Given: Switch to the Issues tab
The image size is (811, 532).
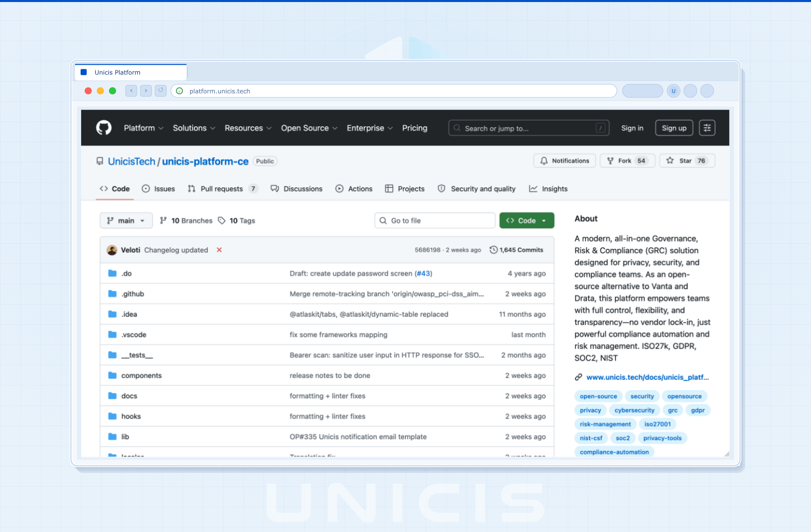Looking at the screenshot, I should point(158,188).
